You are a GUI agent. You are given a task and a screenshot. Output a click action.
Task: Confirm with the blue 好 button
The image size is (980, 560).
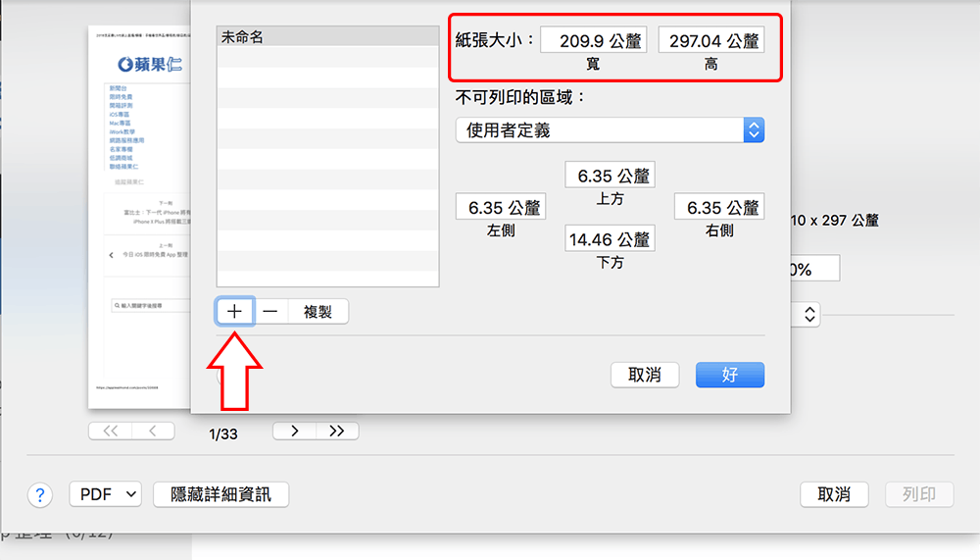[730, 375]
